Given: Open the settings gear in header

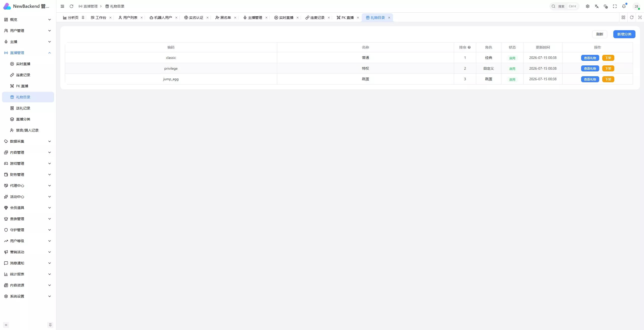Looking at the screenshot, I should coord(588,6).
